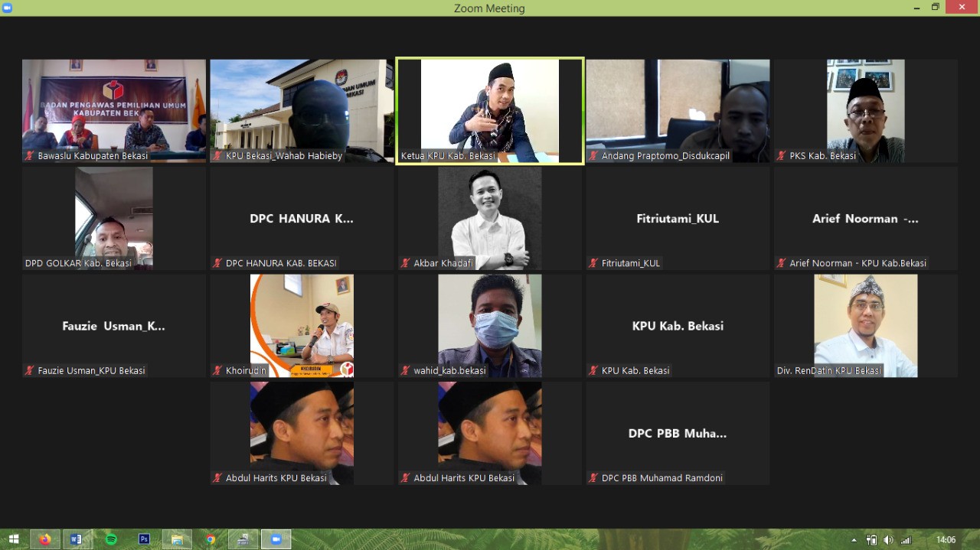Select the Ketua KPU Kab. Bekasi video
This screenshot has height=550, width=980.
pos(490,110)
